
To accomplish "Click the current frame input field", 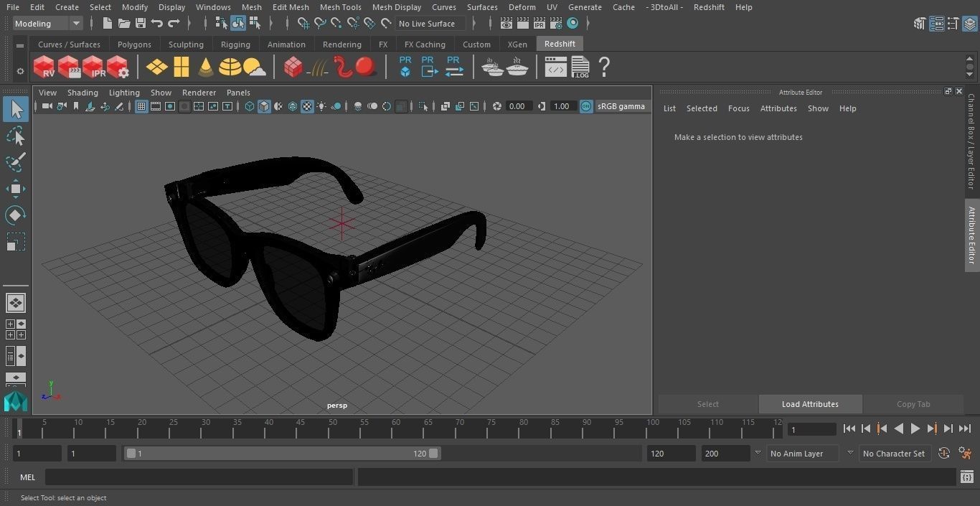I will tap(812, 429).
